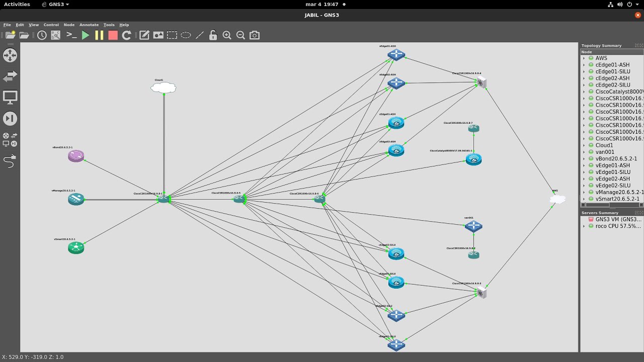Select the vManage node on canvas

(x=76, y=200)
